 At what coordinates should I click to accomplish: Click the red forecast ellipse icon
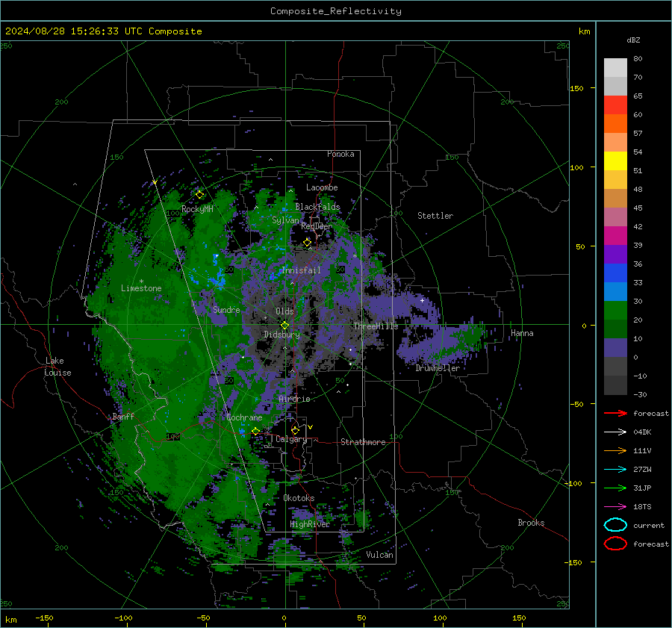pos(615,544)
